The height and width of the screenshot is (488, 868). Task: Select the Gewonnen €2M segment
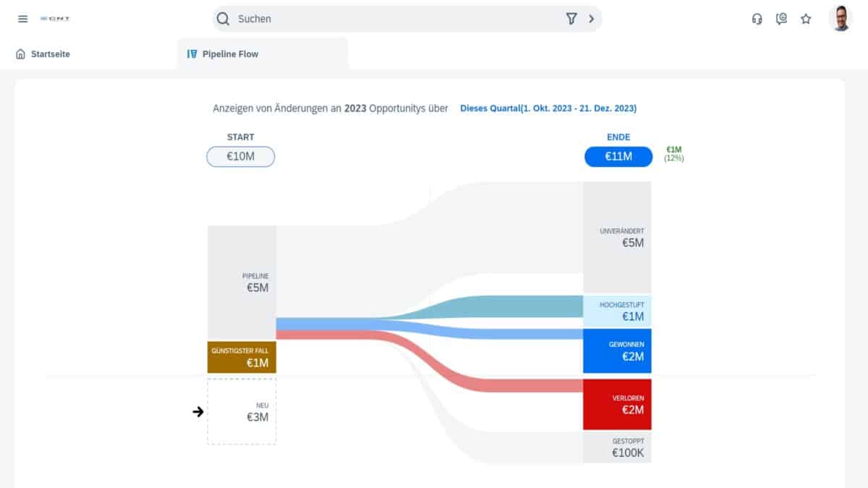(x=617, y=351)
